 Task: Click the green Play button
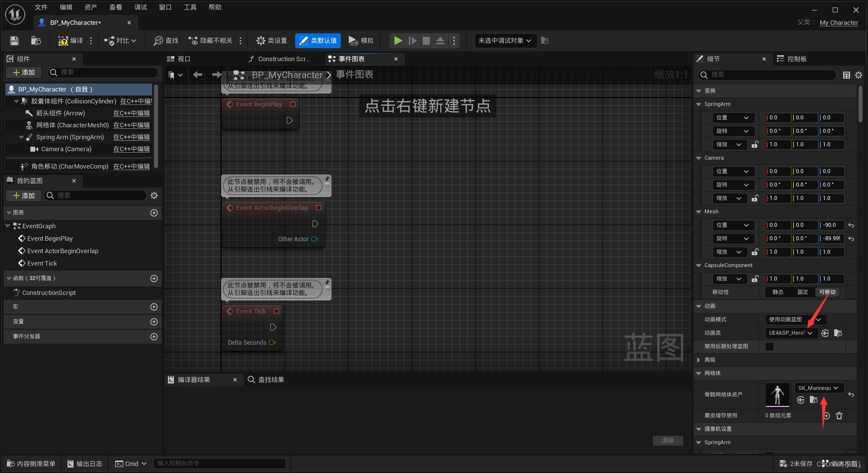398,41
